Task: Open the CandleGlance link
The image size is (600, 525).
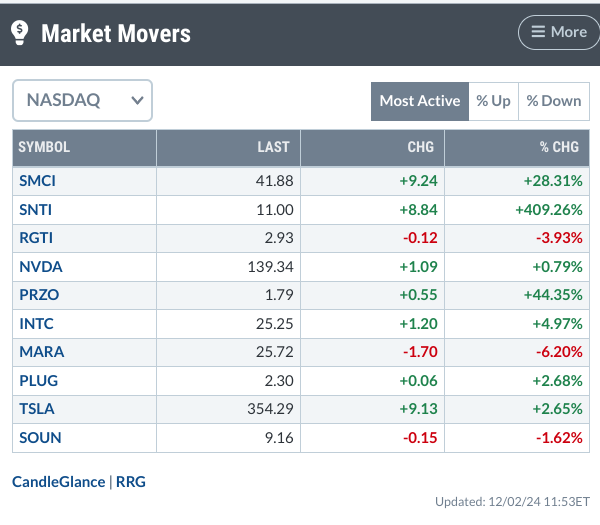Action: [x=59, y=482]
